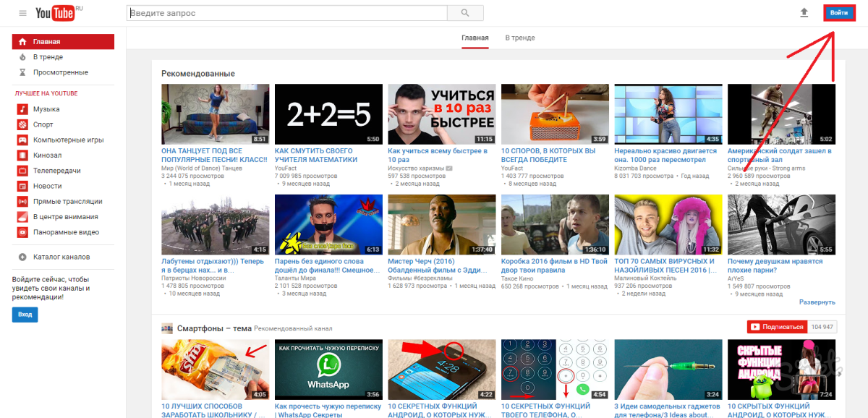This screenshot has width=868, height=418.
Task: Click the Новости sidebar icon
Action: (22, 186)
